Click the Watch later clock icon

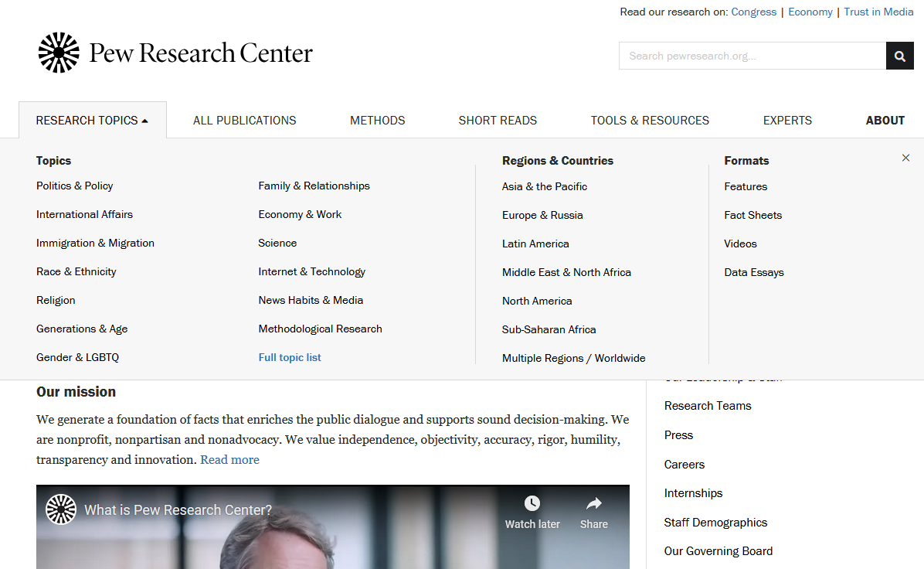point(532,504)
